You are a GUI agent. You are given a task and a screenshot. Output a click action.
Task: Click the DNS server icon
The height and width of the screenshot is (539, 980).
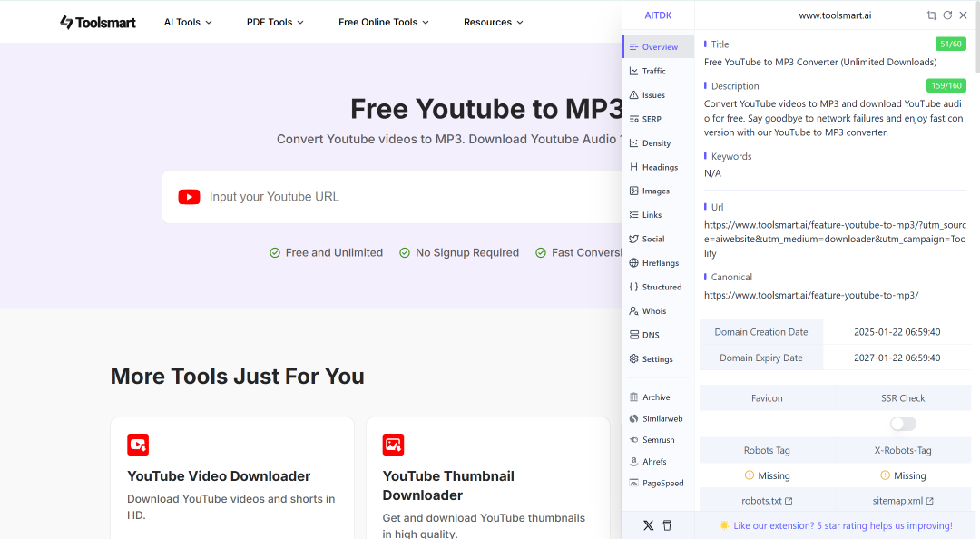633,335
